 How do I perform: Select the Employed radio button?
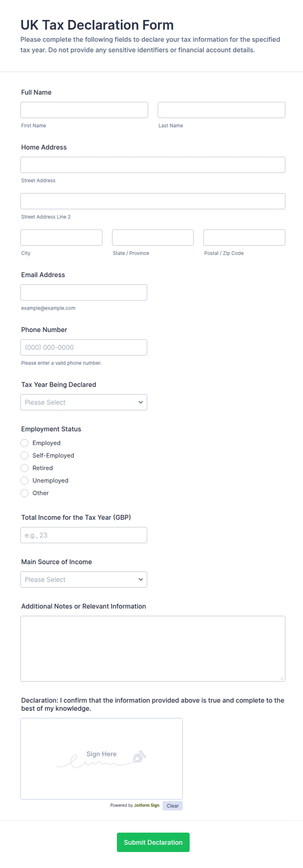coord(24,443)
